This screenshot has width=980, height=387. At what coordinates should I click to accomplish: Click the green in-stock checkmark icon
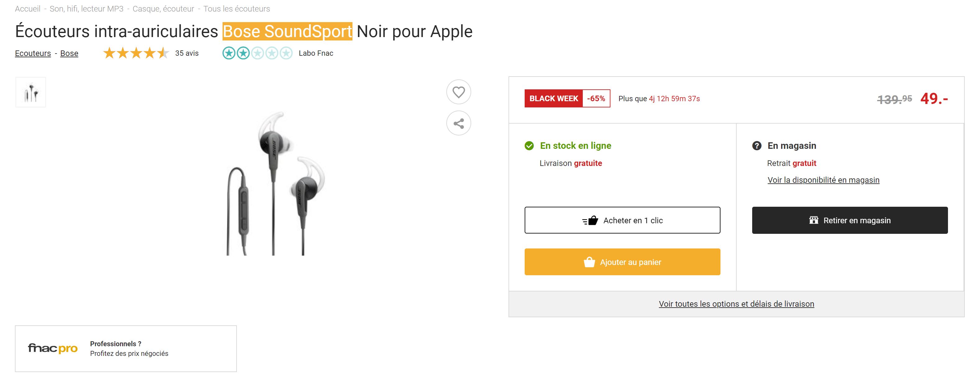[529, 145]
